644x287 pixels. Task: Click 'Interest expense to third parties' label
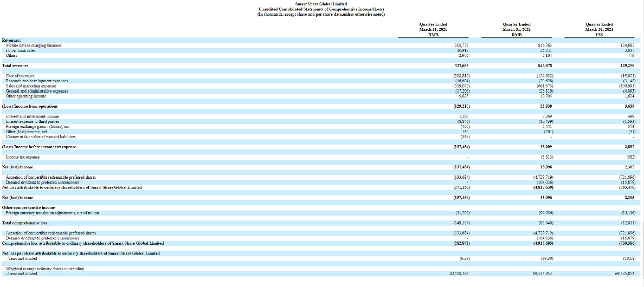(x=32, y=122)
